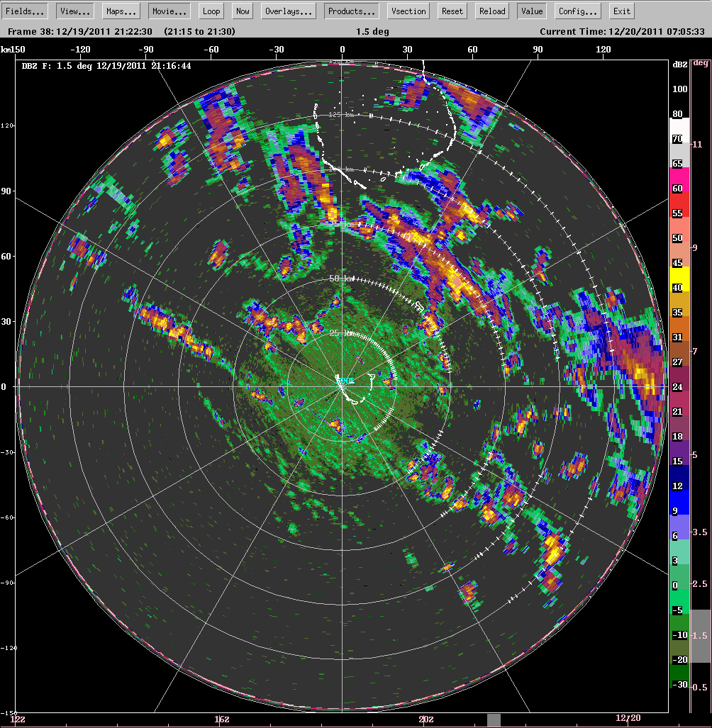The image size is (712, 728).
Task: Open the Overlays... menu
Action: 289,11
